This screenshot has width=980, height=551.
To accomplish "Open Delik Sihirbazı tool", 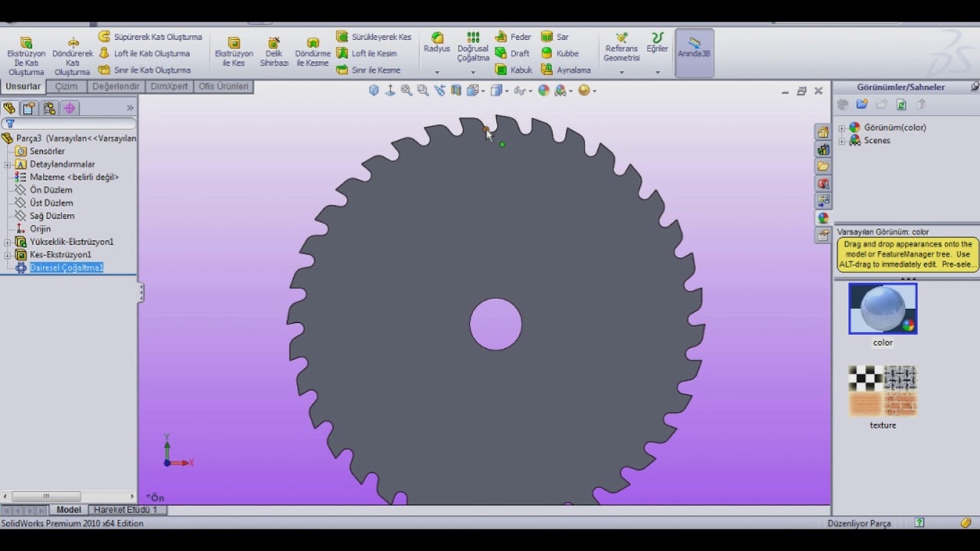I will (x=274, y=52).
